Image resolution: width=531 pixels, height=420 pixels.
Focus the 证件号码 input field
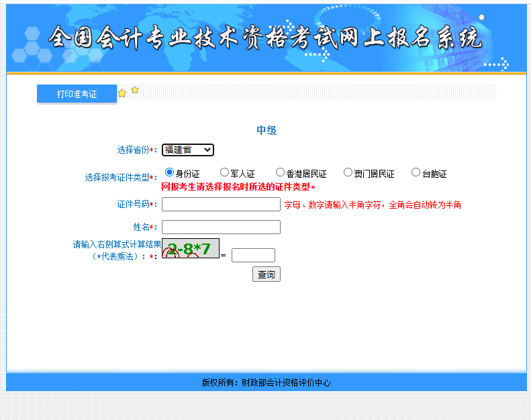pos(221,205)
